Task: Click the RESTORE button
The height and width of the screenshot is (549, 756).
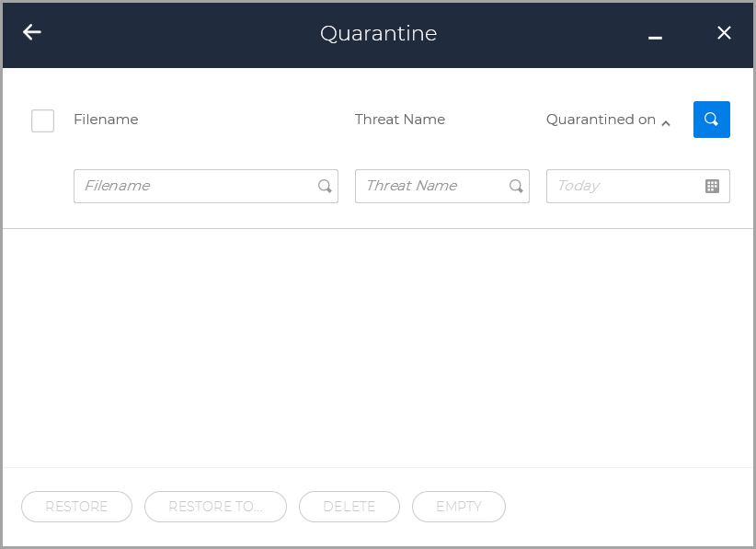Action: (76, 507)
